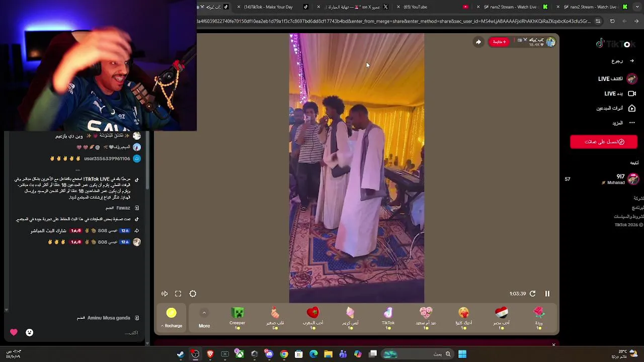644x362 pixels.
Task: Click user3556339961106 in chat
Action: 107,158
